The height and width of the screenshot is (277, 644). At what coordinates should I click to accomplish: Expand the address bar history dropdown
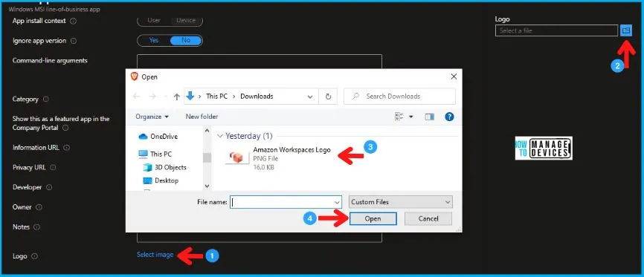(x=310, y=97)
